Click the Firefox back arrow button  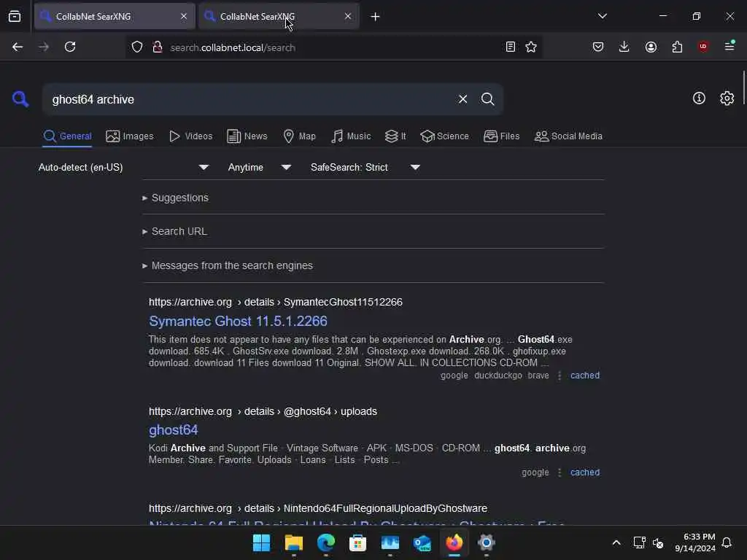18,47
